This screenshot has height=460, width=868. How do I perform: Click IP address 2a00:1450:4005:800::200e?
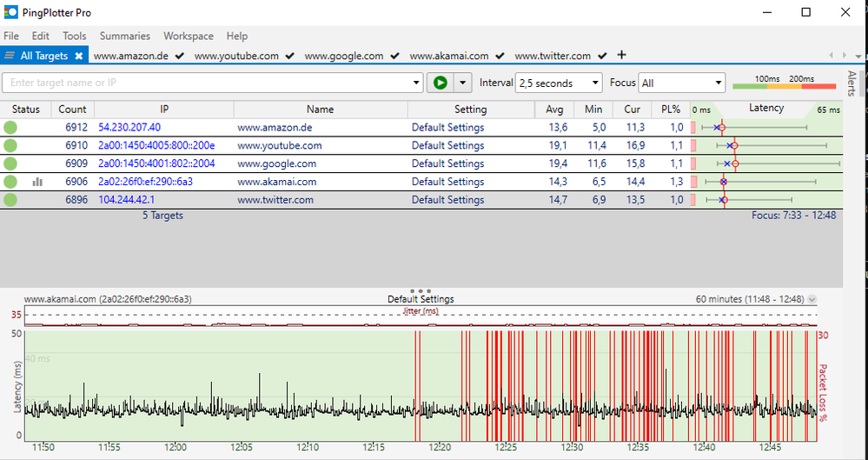156,146
